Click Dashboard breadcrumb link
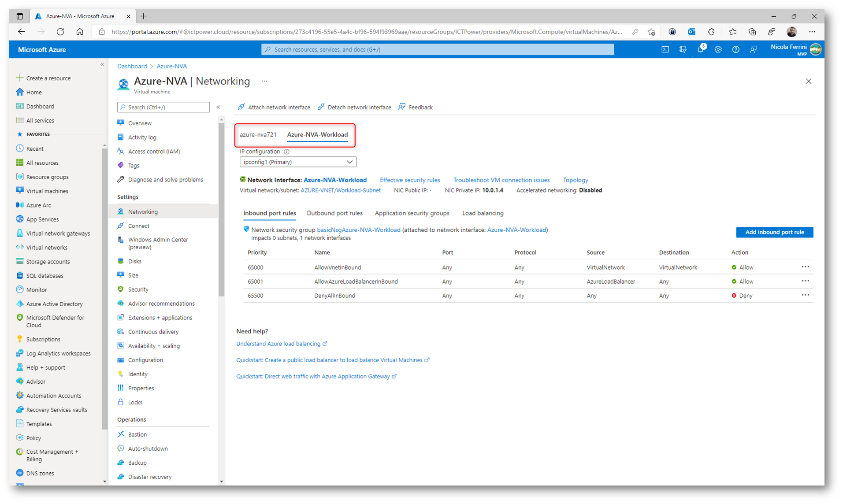 pyautogui.click(x=132, y=66)
